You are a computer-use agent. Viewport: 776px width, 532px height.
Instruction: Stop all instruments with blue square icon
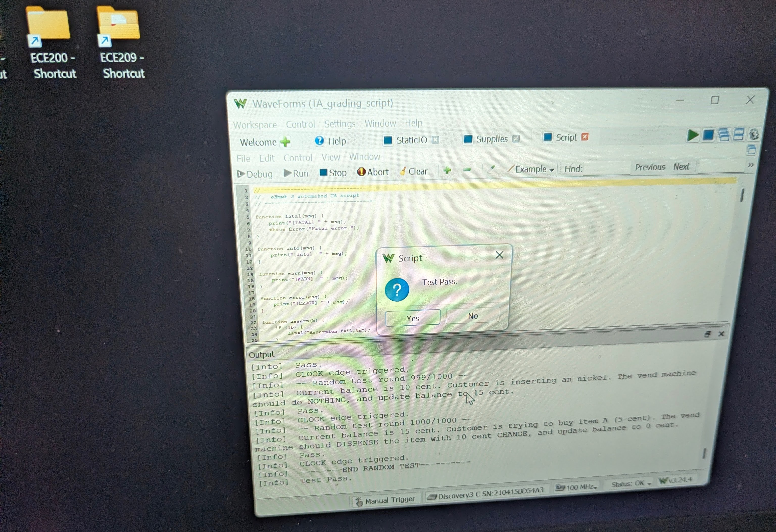[x=708, y=135]
